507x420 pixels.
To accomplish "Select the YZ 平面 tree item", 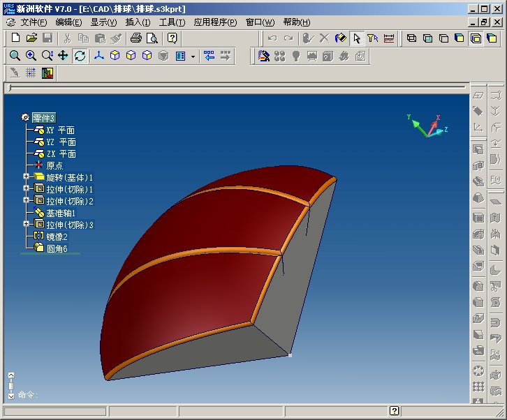I will point(61,142).
